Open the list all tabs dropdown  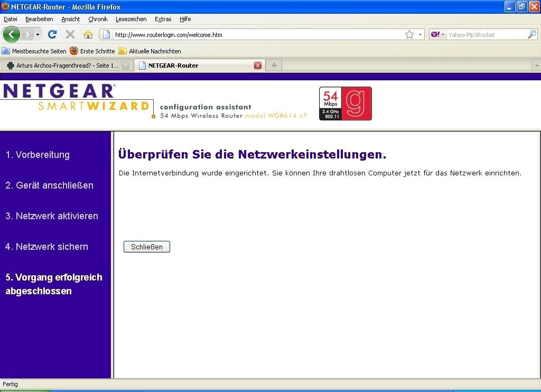[x=537, y=65]
